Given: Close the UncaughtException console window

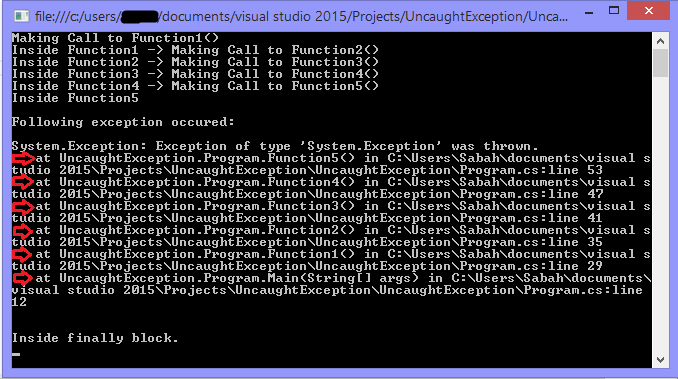Looking at the screenshot, I should coord(649,11).
